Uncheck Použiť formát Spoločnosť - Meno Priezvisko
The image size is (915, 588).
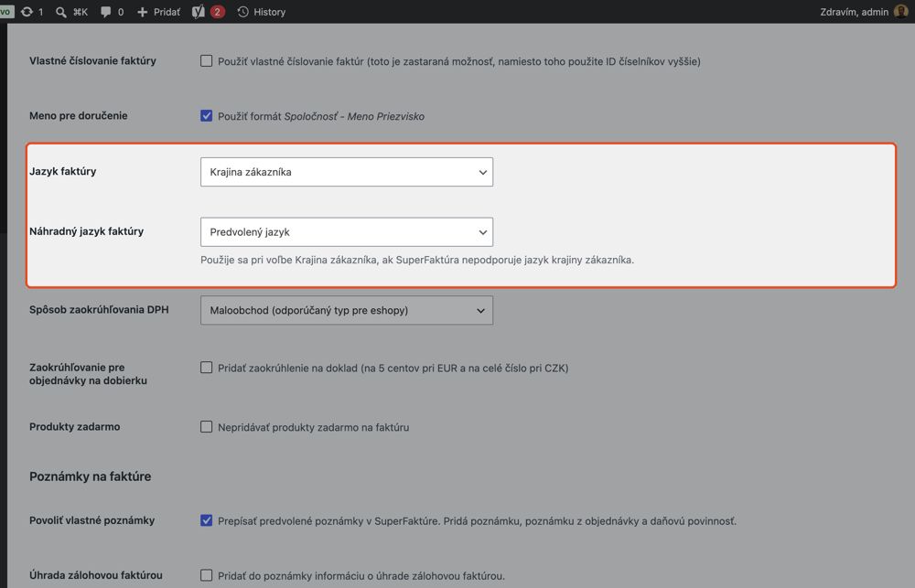pos(206,115)
